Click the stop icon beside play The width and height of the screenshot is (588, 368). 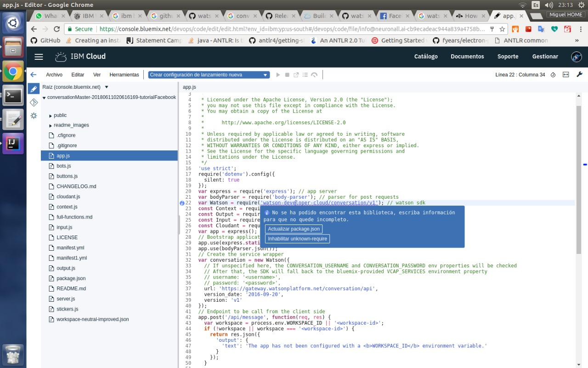click(x=287, y=75)
